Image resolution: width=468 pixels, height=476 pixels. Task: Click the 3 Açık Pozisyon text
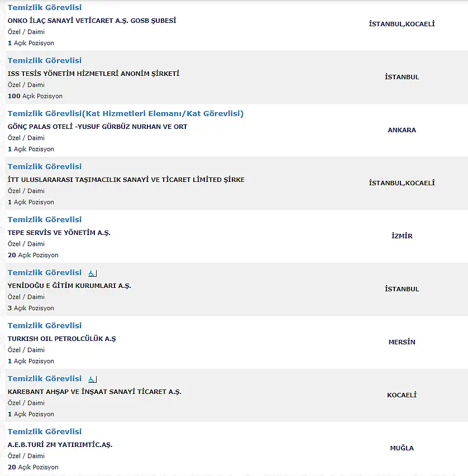[31, 308]
